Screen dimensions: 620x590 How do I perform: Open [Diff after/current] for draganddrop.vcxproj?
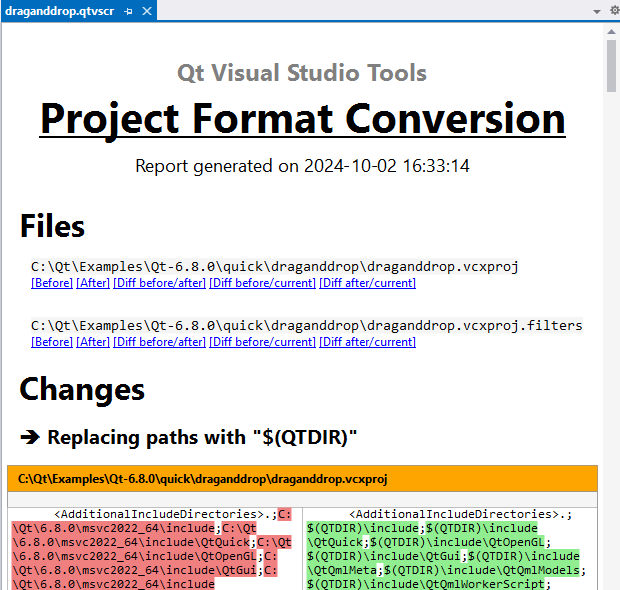[x=367, y=283]
